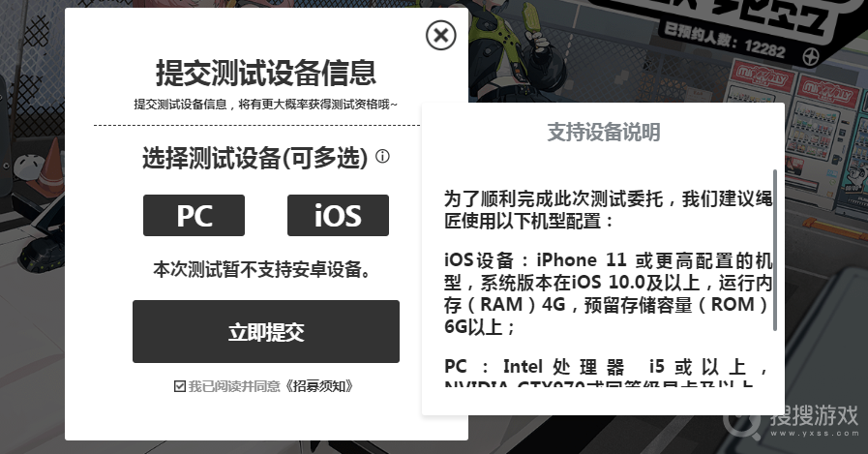Screen dimensions: 868x454
Task: Click the orange traffic cone in background
Action: (x=52, y=165)
